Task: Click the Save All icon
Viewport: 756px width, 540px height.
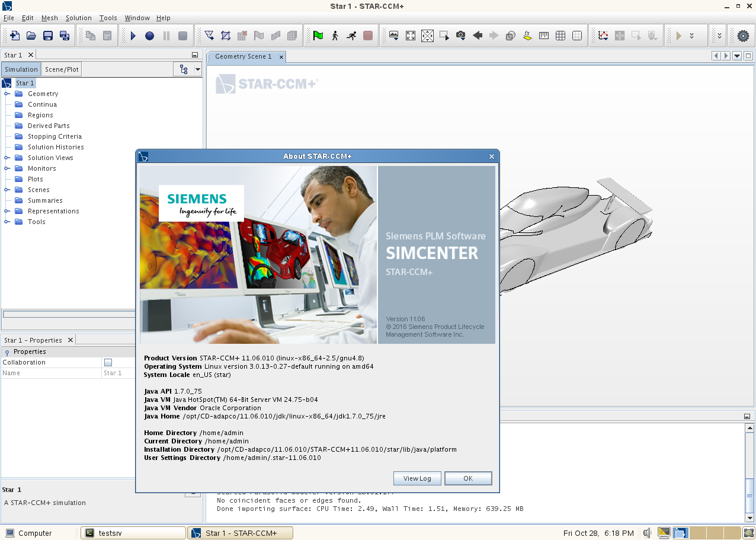Action: (x=65, y=36)
